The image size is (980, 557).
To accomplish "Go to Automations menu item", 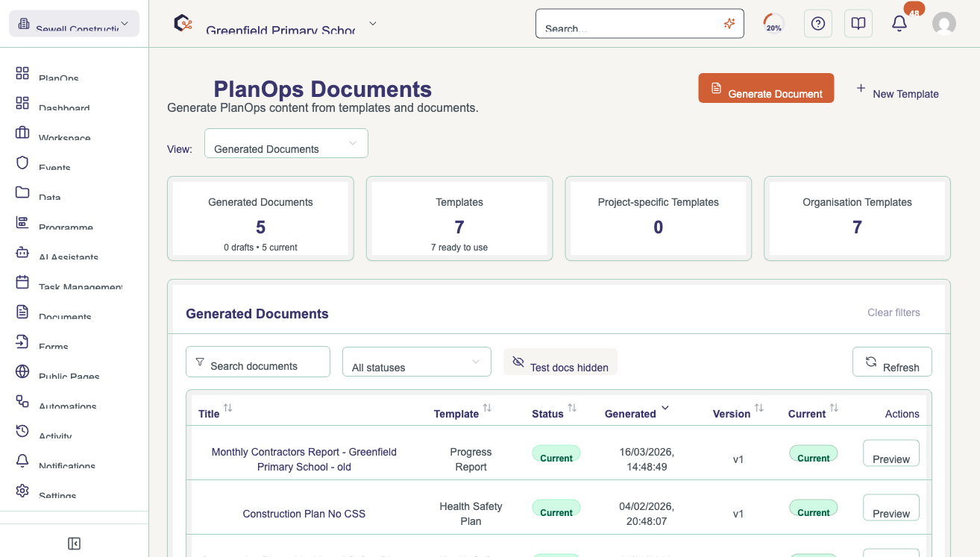I will [68, 404].
